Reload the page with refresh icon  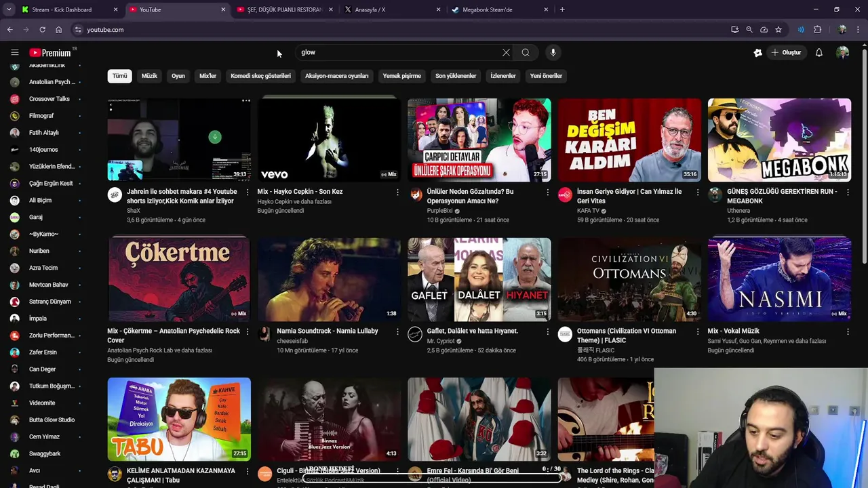[x=42, y=30]
